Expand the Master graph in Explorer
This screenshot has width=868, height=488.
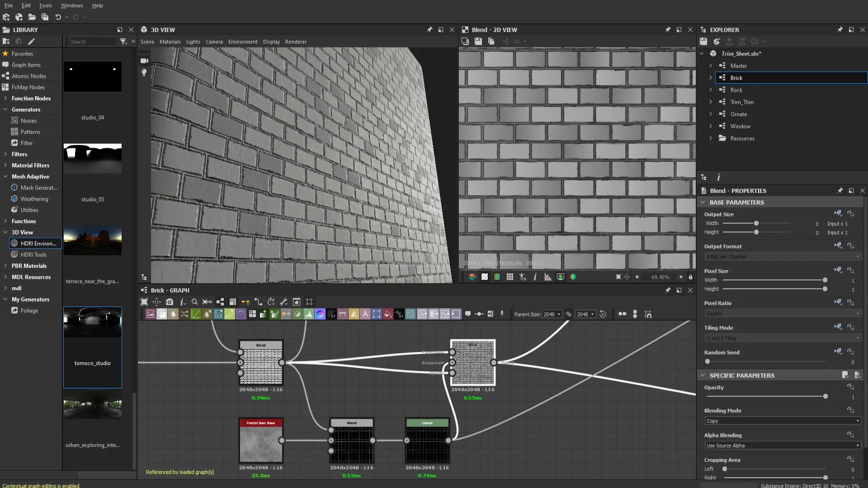coord(711,66)
